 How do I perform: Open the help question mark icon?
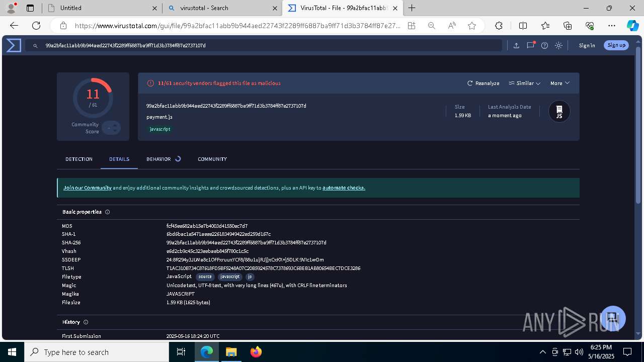(x=544, y=45)
